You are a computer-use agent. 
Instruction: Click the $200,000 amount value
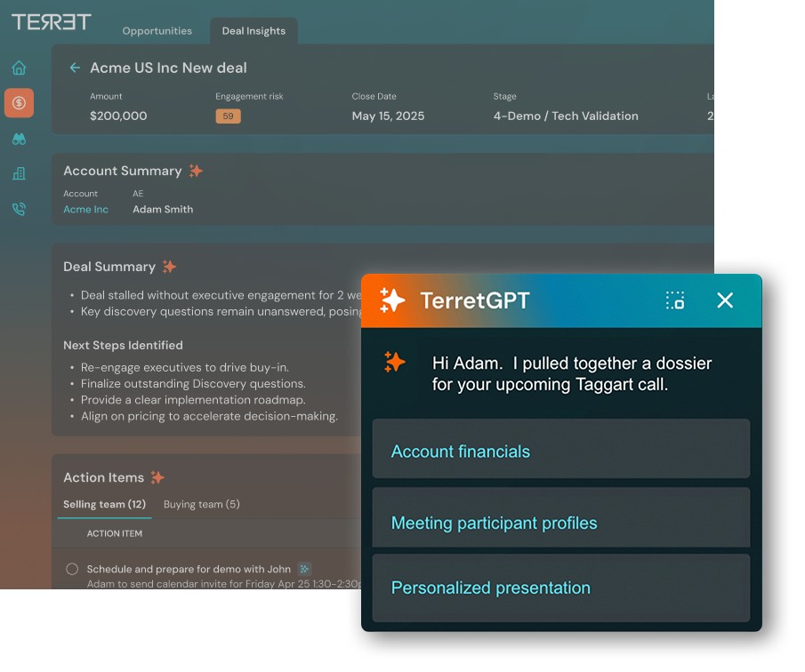click(118, 116)
